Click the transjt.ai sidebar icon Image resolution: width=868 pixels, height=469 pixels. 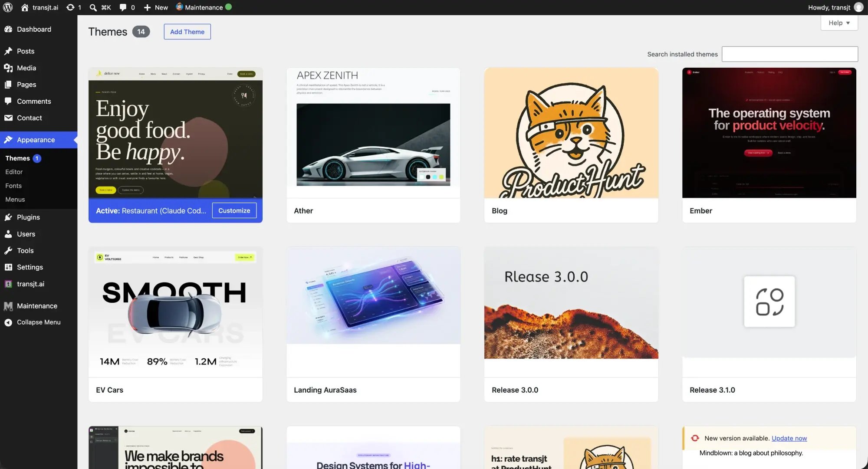(x=8, y=284)
